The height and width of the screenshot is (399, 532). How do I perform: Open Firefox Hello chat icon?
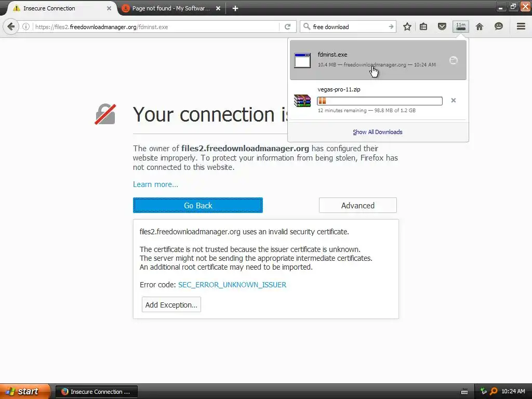[x=498, y=26]
